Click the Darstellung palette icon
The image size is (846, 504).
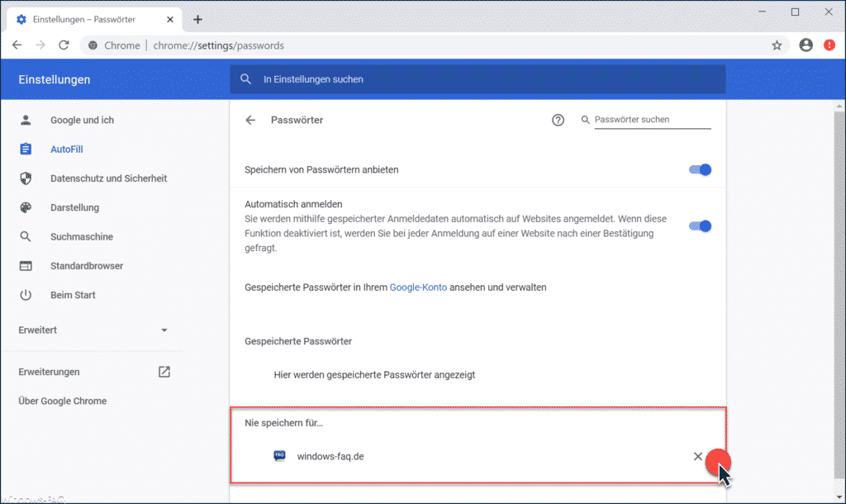tap(26, 207)
